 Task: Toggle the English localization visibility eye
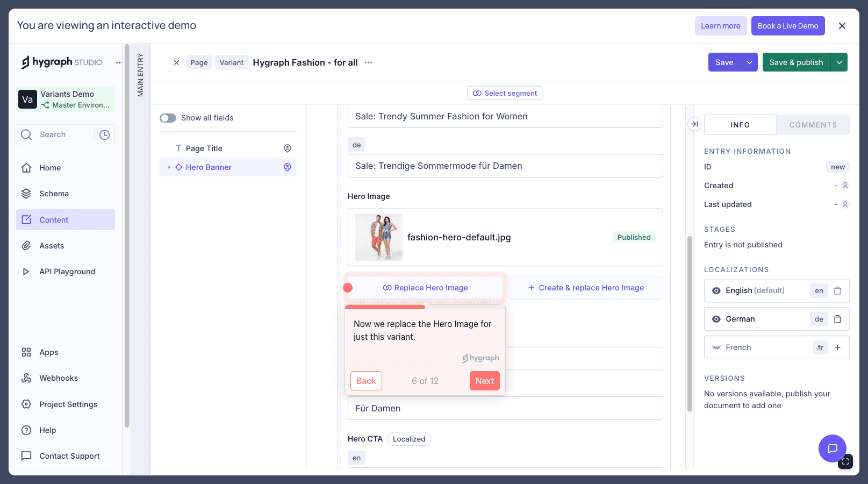(x=716, y=290)
